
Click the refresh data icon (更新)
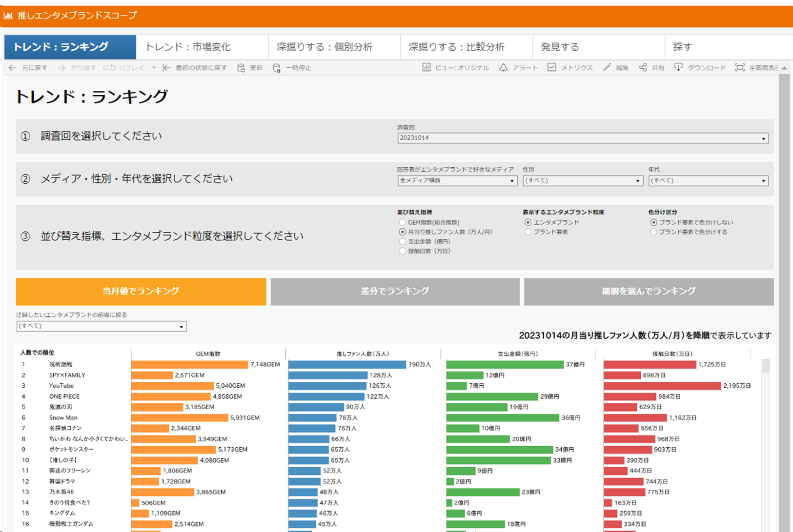click(241, 68)
